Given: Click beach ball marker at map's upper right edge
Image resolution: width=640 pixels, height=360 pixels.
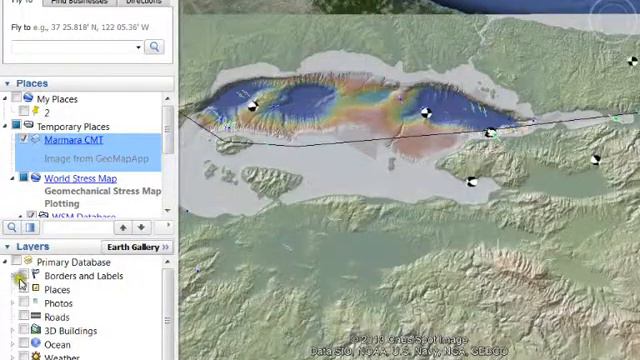Looking at the screenshot, I should click(x=633, y=62).
